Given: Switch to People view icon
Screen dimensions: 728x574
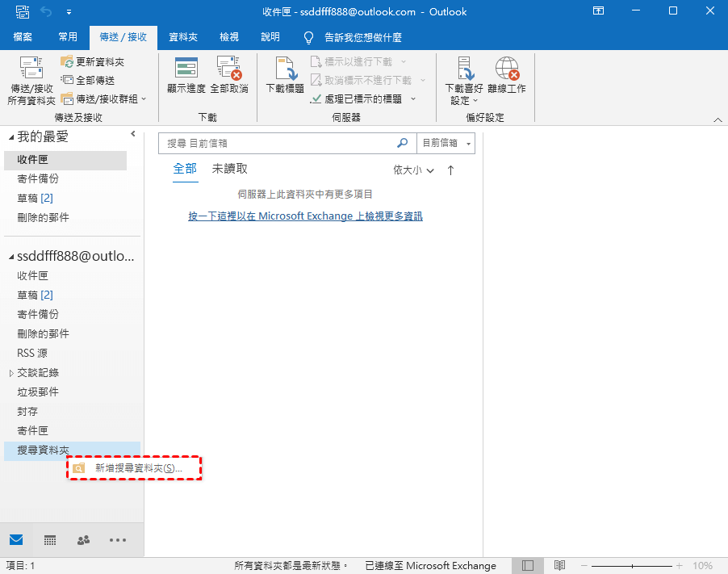Looking at the screenshot, I should (x=83, y=540).
